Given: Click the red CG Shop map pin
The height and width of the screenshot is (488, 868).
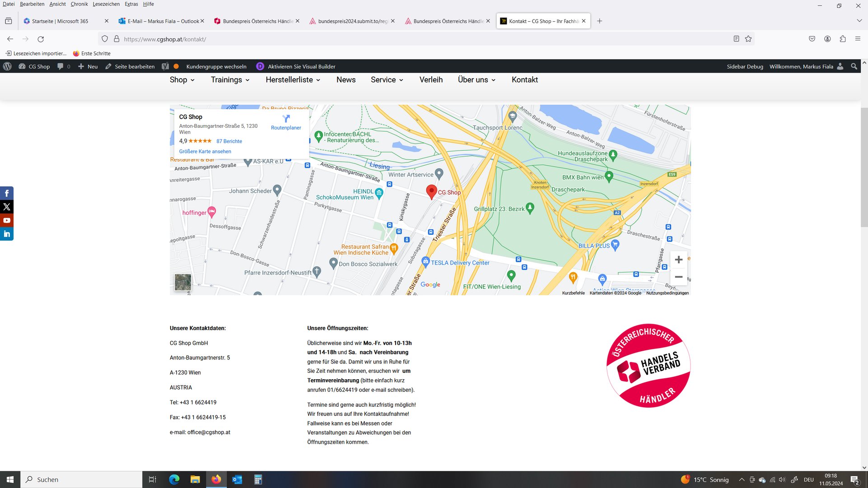Looking at the screenshot, I should 431,191.
